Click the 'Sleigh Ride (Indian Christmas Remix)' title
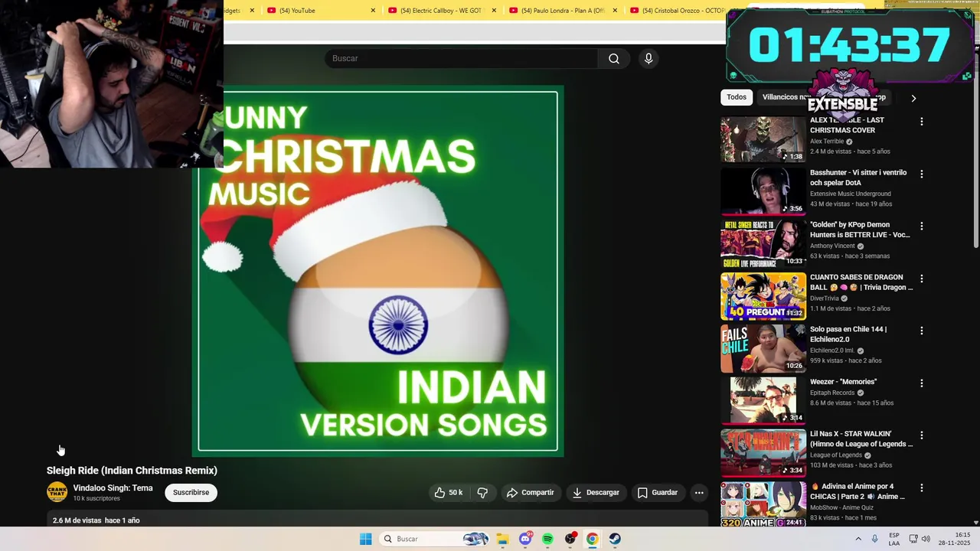The height and width of the screenshot is (551, 980). coord(132,471)
